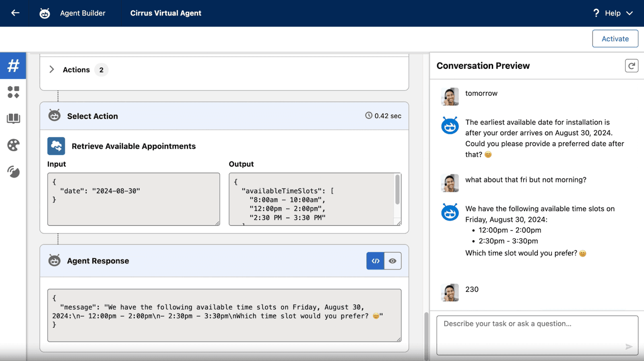The width and height of the screenshot is (644, 361).
Task: Click the Agent Builder robot logo
Action: tap(45, 13)
